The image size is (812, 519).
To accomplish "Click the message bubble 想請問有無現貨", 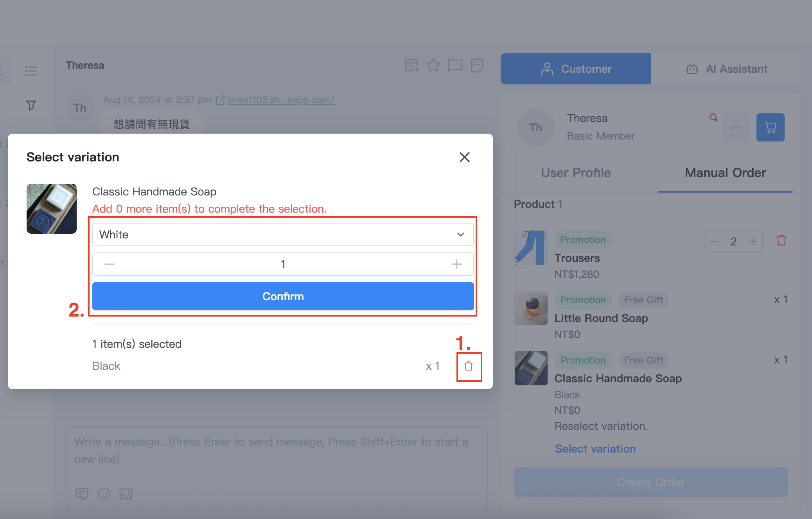I will [151, 124].
